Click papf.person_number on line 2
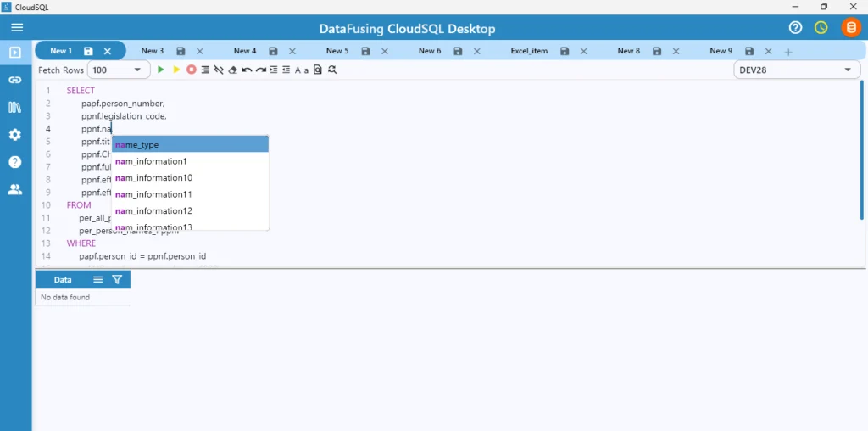 123,103
